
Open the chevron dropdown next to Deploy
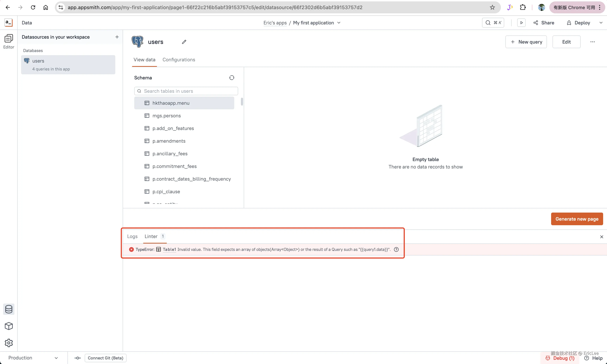point(601,22)
